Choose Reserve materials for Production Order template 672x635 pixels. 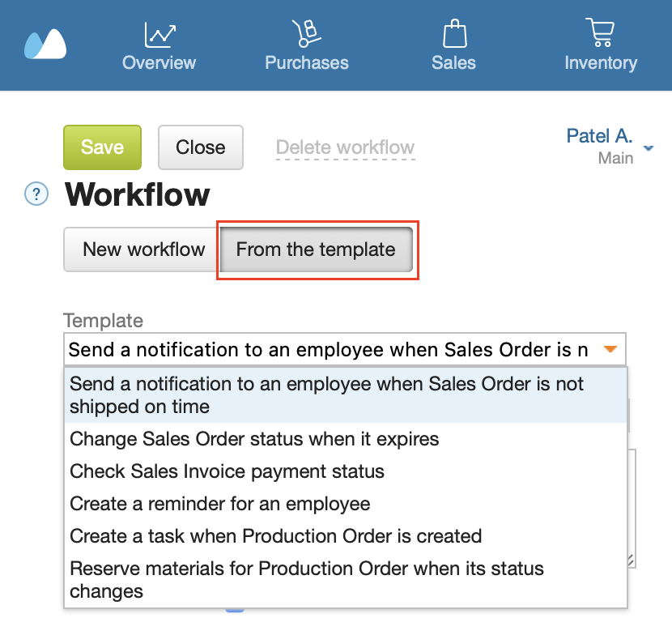coord(346,580)
